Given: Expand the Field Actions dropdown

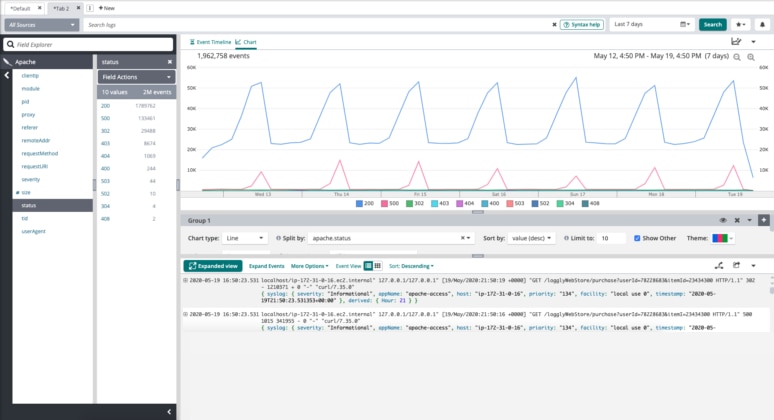Looking at the screenshot, I should (137, 77).
